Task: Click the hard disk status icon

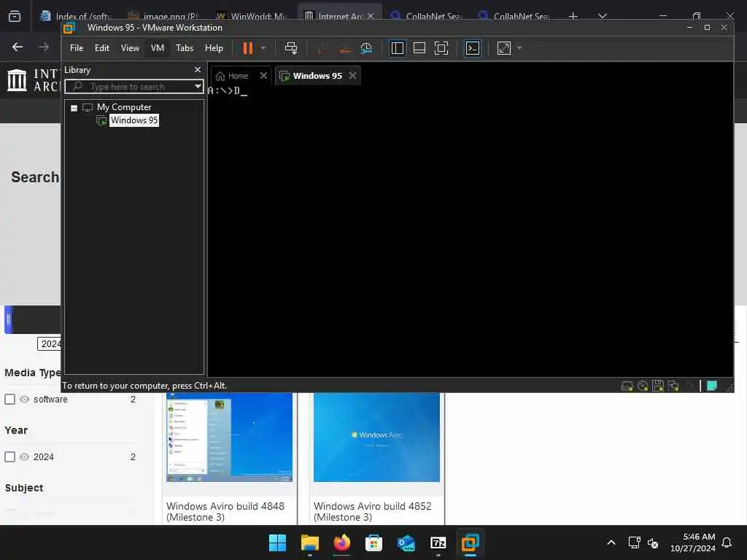Action: coord(627,386)
